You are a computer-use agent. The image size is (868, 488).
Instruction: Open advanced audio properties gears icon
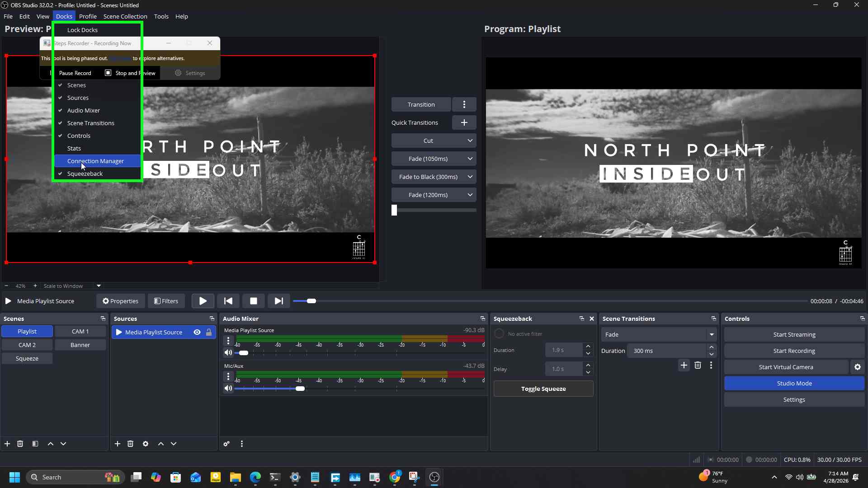[226, 444]
